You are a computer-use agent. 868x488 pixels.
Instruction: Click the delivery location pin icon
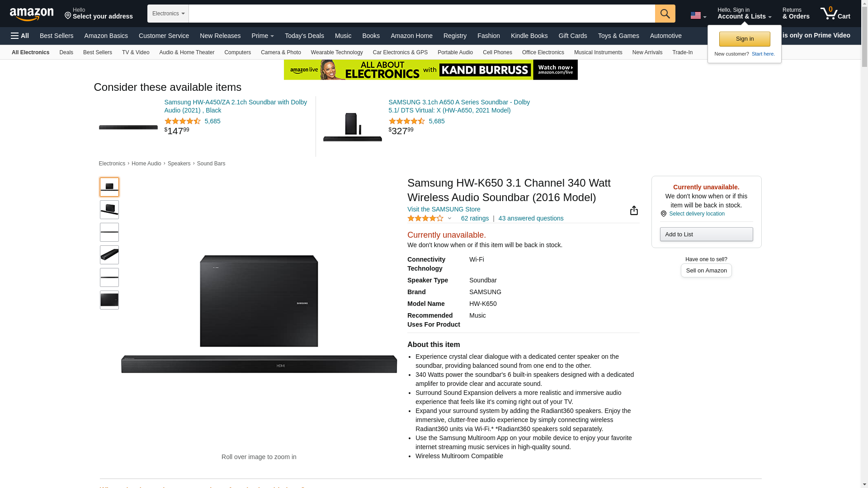pyautogui.click(x=663, y=214)
